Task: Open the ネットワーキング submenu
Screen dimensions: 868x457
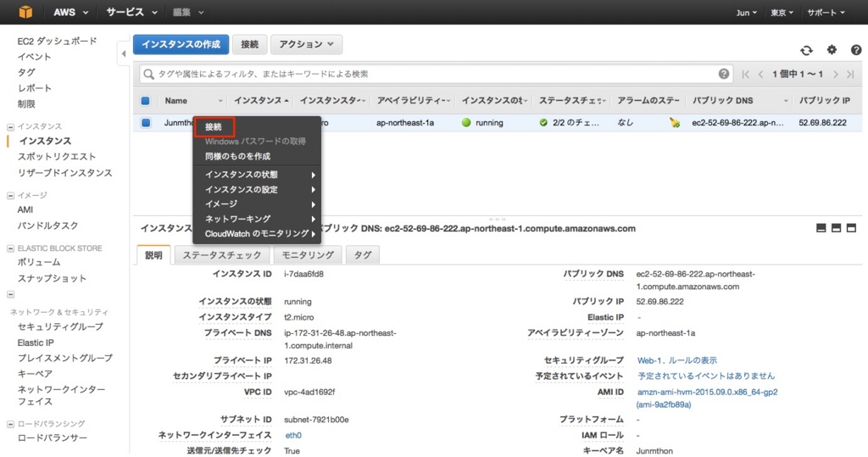Action: pyautogui.click(x=257, y=219)
